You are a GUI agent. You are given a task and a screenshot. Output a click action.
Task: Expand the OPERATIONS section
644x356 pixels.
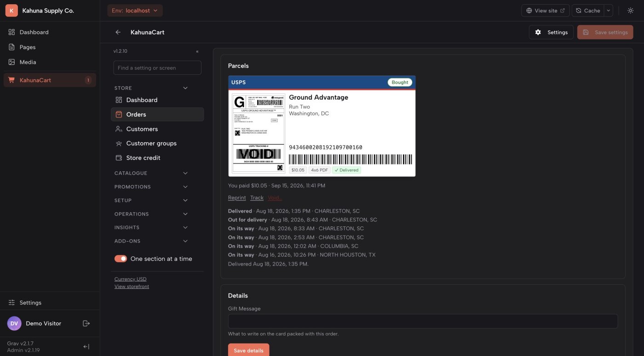[151, 214]
